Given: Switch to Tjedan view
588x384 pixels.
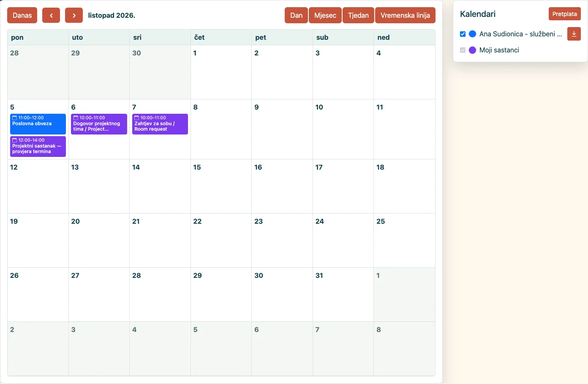Looking at the screenshot, I should click(x=358, y=15).
